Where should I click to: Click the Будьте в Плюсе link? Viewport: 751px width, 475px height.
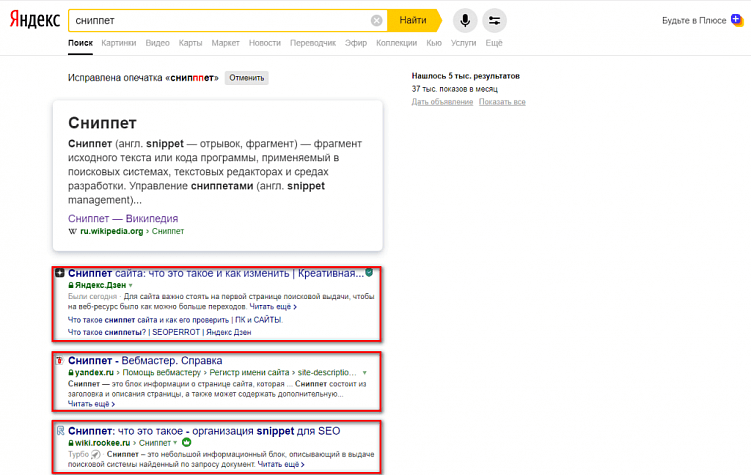pyautogui.click(x=694, y=21)
